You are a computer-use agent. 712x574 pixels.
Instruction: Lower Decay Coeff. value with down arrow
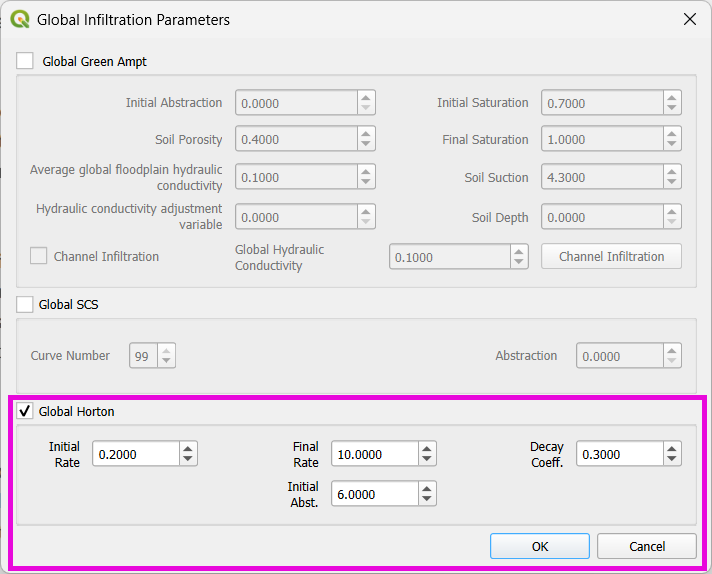(x=671, y=459)
